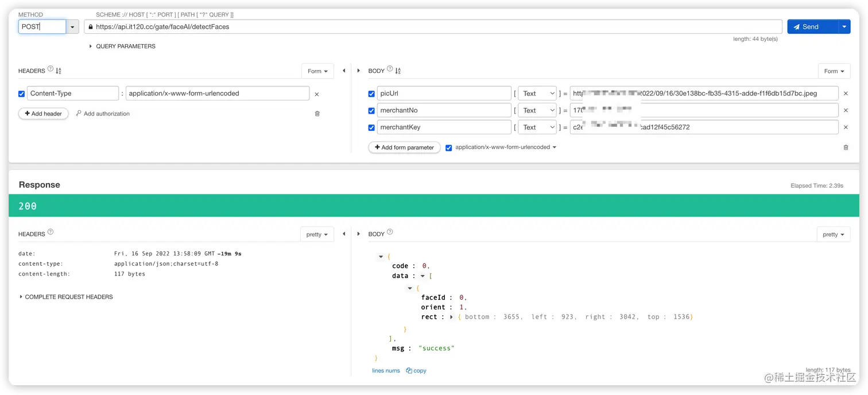Open the POST method dropdown arrow
Viewport: 868px width, 395px height.
[72, 26]
